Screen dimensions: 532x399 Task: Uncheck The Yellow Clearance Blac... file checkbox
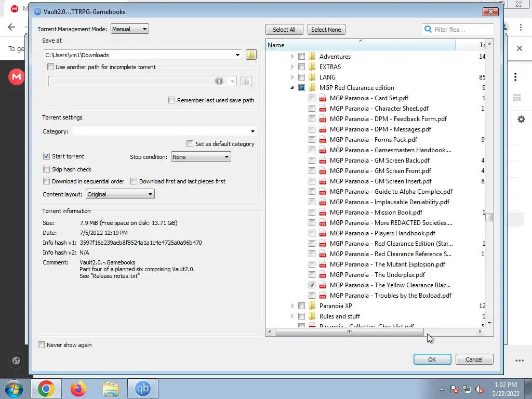pyautogui.click(x=312, y=285)
